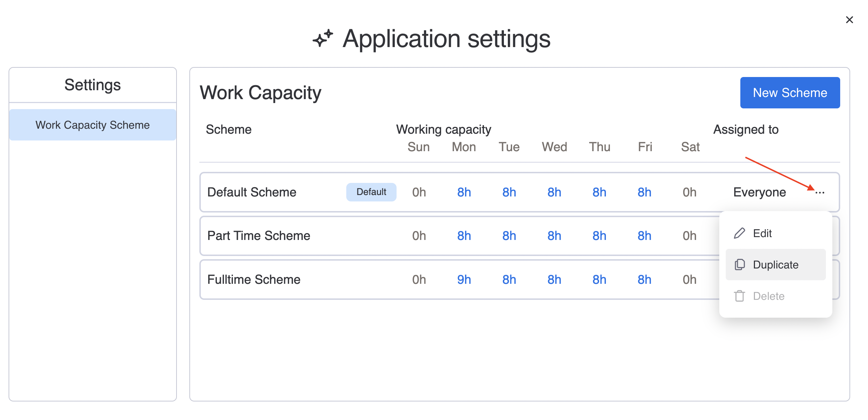Select Work Capacity Scheme in the Settings sidebar
868x420 pixels.
point(92,125)
